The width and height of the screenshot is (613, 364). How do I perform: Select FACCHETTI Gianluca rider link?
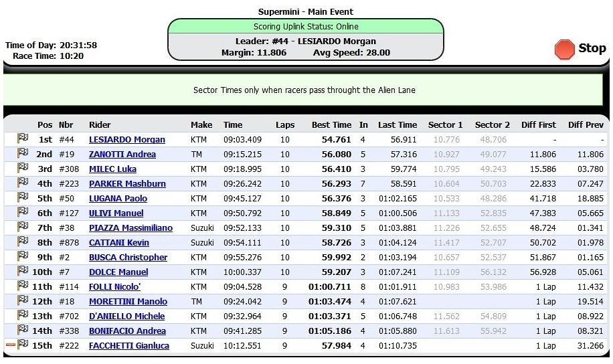tap(128, 346)
